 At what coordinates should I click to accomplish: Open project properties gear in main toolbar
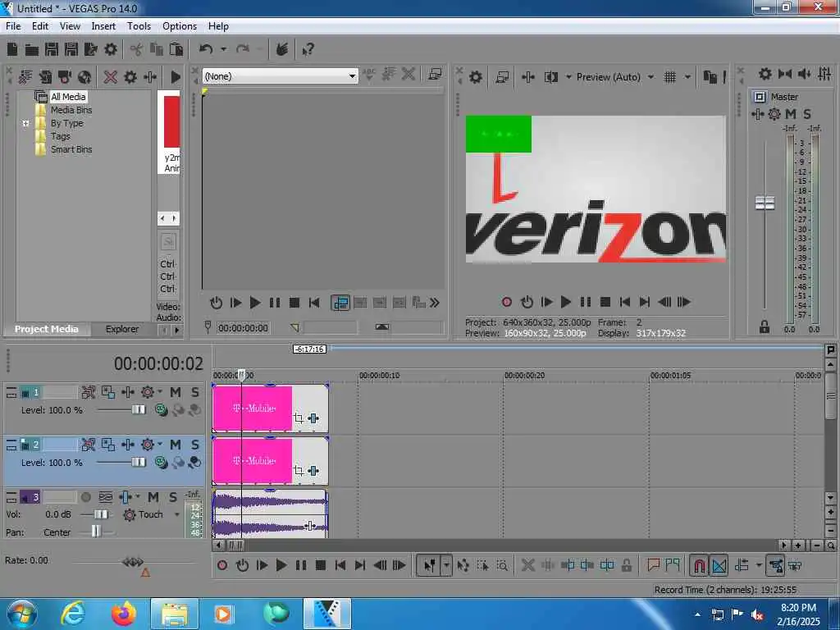[x=111, y=49]
